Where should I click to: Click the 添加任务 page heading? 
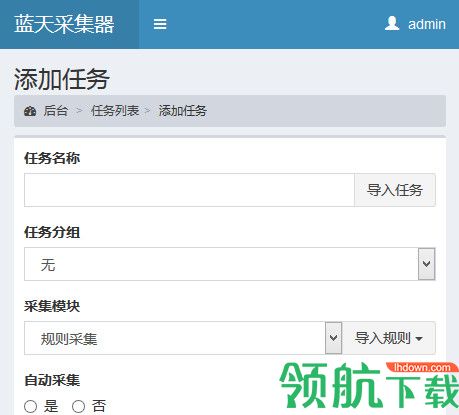(62, 79)
